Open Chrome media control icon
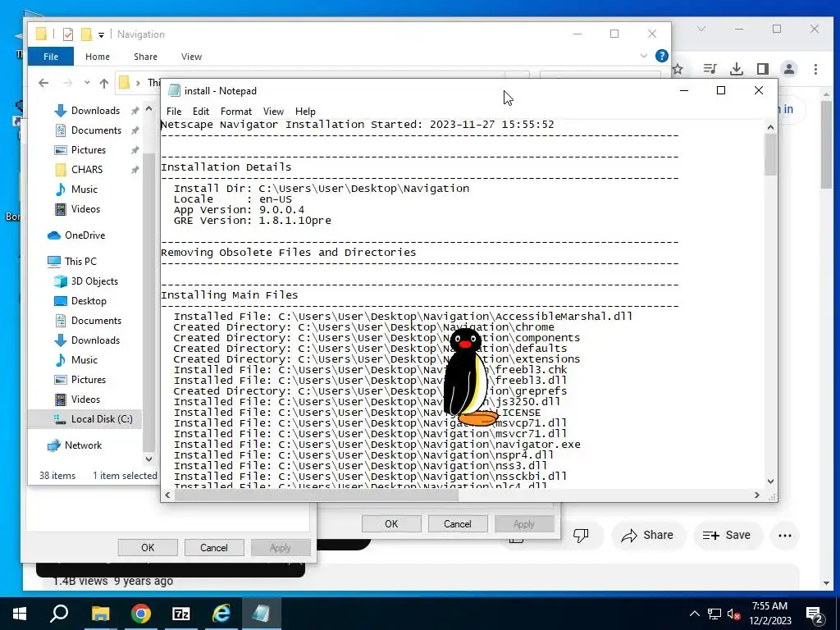The image size is (840, 630). (x=710, y=69)
